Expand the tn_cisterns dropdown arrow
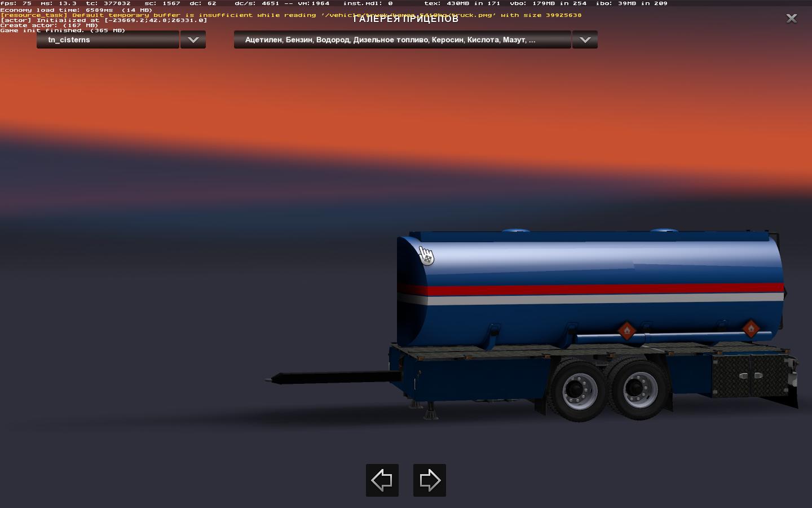 pos(193,40)
